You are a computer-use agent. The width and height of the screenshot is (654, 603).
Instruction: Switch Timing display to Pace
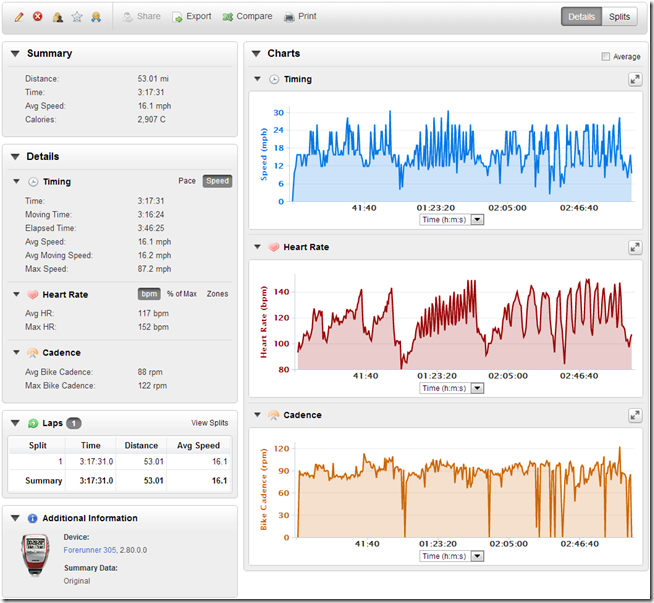click(186, 181)
